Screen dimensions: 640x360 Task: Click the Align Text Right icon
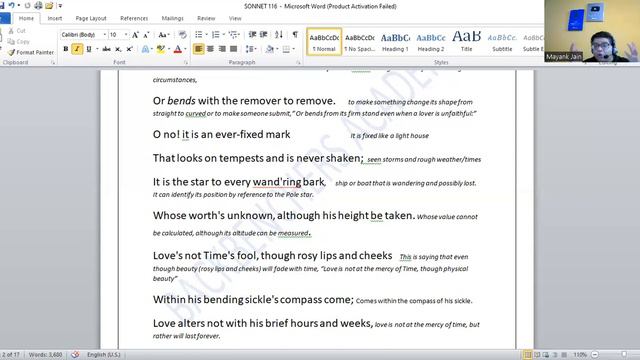click(222, 49)
